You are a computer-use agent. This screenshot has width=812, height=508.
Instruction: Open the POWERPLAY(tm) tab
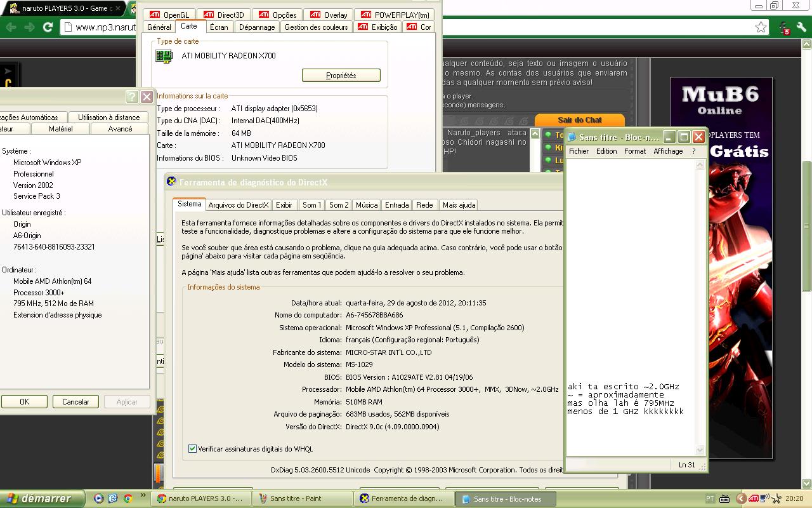tap(395, 15)
